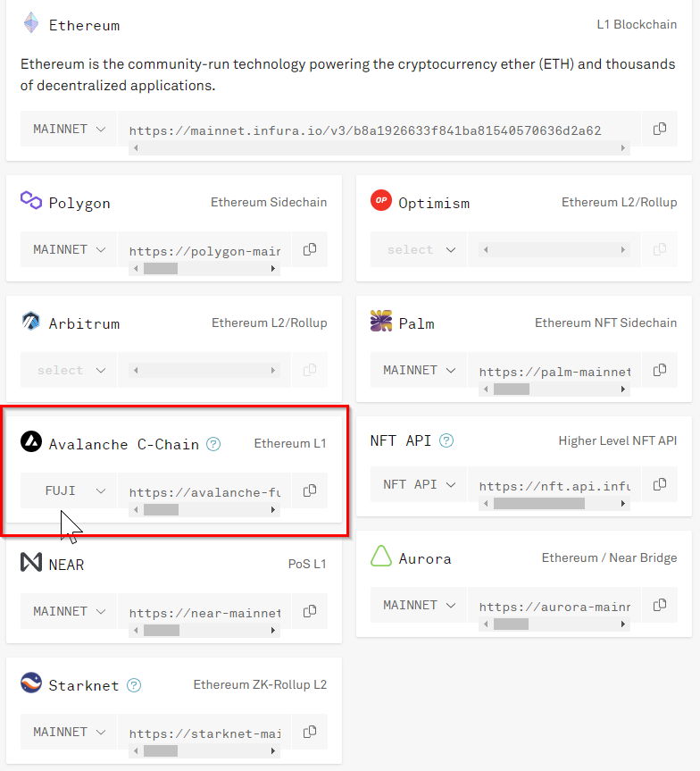Expand the Polygon MAINNET dropdown
Screen dimensions: 700x771
pos(69,249)
